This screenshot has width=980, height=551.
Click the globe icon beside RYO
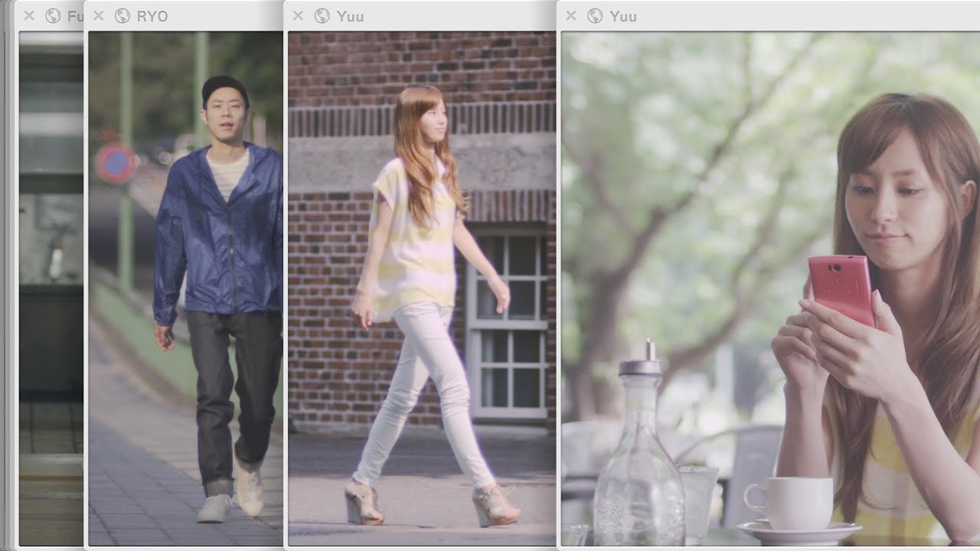[122, 15]
